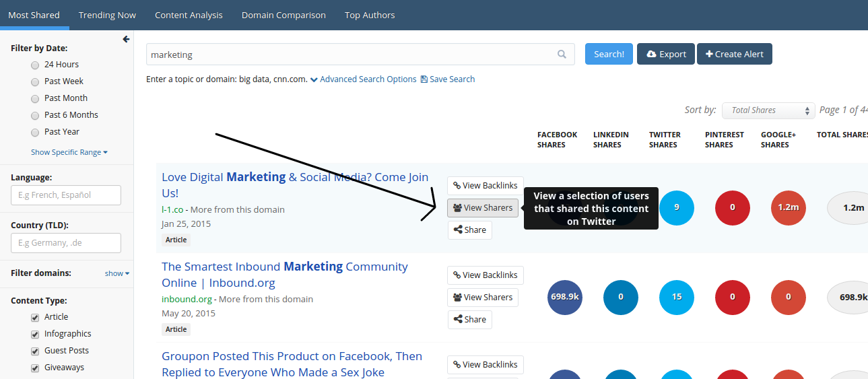Click the Export button
The image size is (868, 379).
pos(666,54)
